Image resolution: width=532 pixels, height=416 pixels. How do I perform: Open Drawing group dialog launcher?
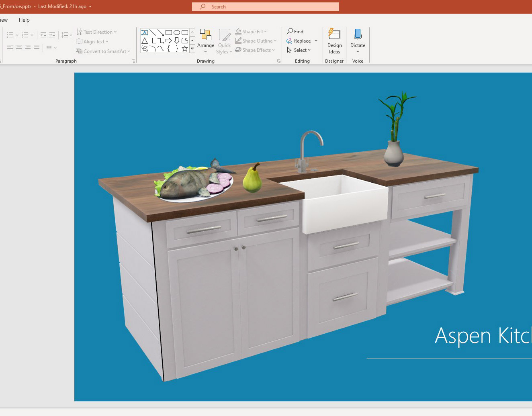(x=279, y=61)
